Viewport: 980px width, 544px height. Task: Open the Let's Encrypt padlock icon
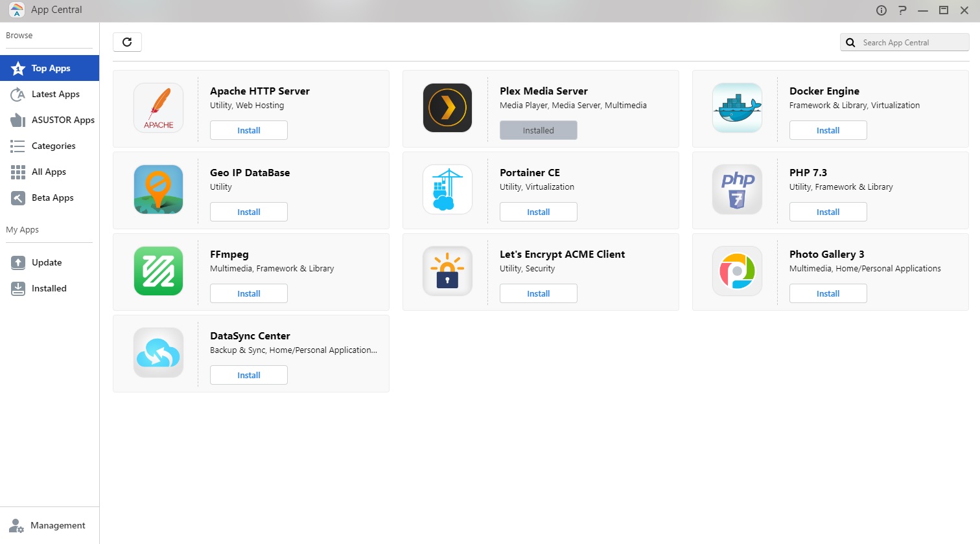click(448, 271)
